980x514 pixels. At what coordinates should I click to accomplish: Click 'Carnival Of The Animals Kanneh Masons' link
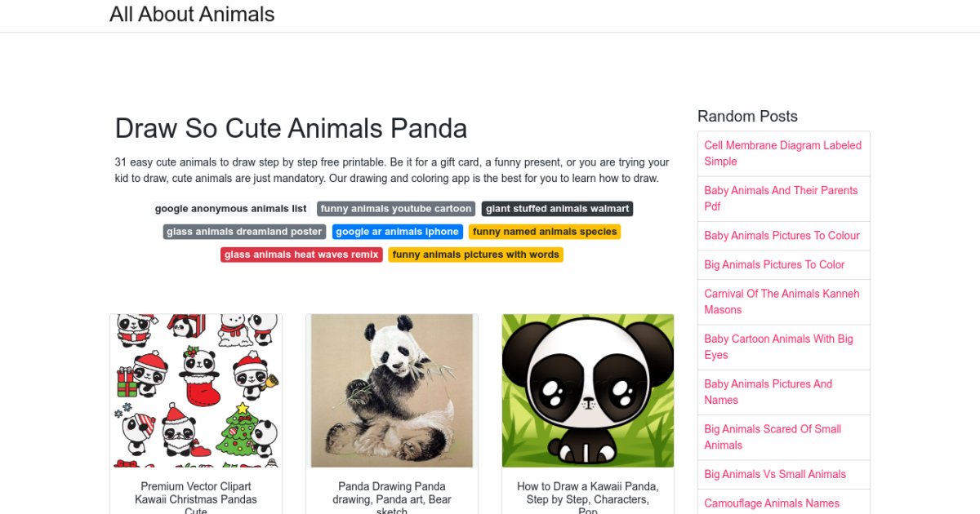pyautogui.click(x=782, y=301)
